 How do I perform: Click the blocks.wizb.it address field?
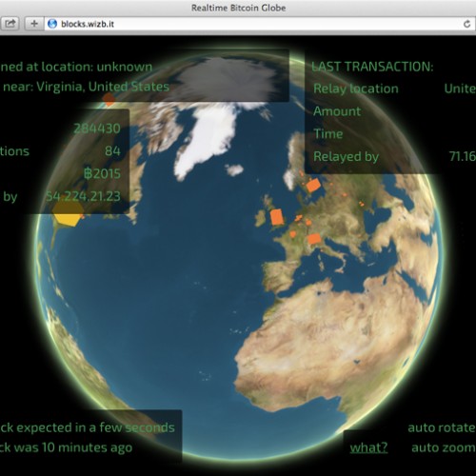pyautogui.click(x=254, y=24)
